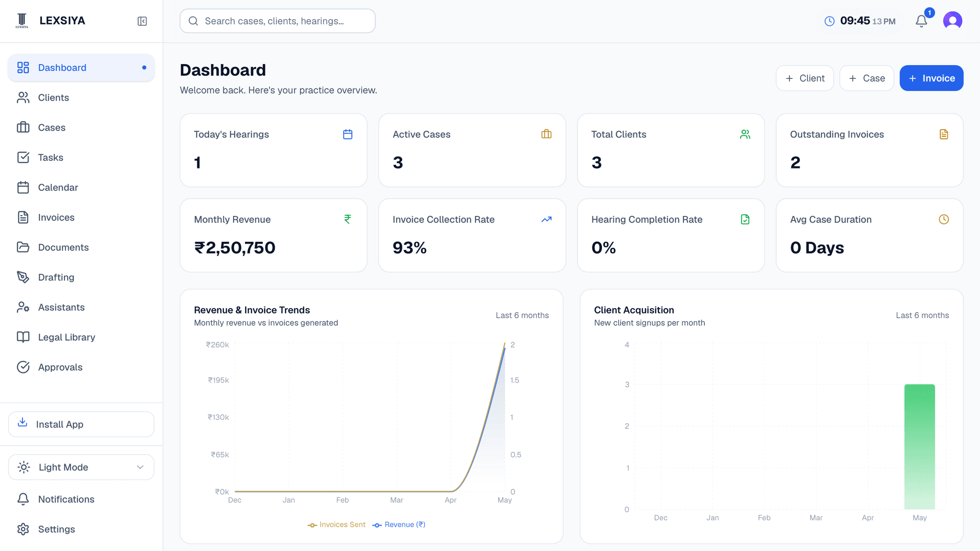Click the Settings gear icon
This screenshot has width=980, height=551.
23,529
